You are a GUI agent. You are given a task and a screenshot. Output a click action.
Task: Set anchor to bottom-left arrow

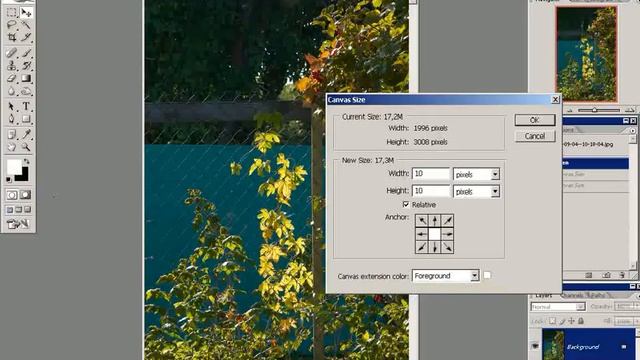(422, 247)
